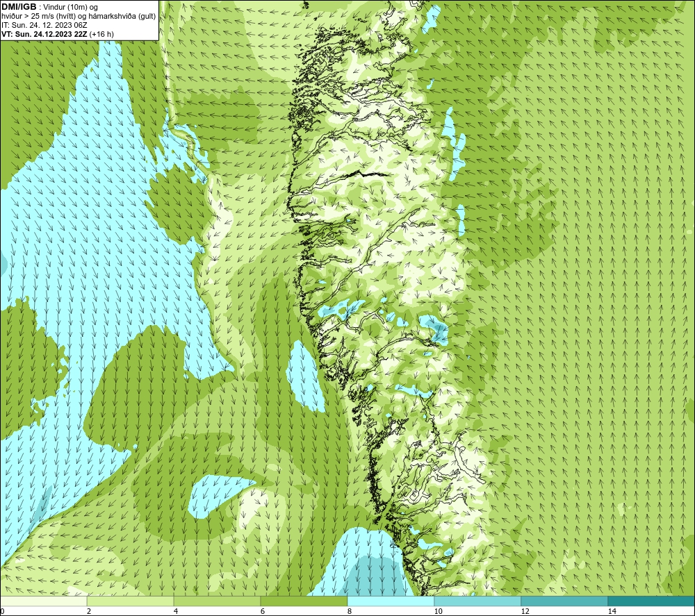
Task: Select the darkest teal segment above 14 m/s
Action: 651,601
